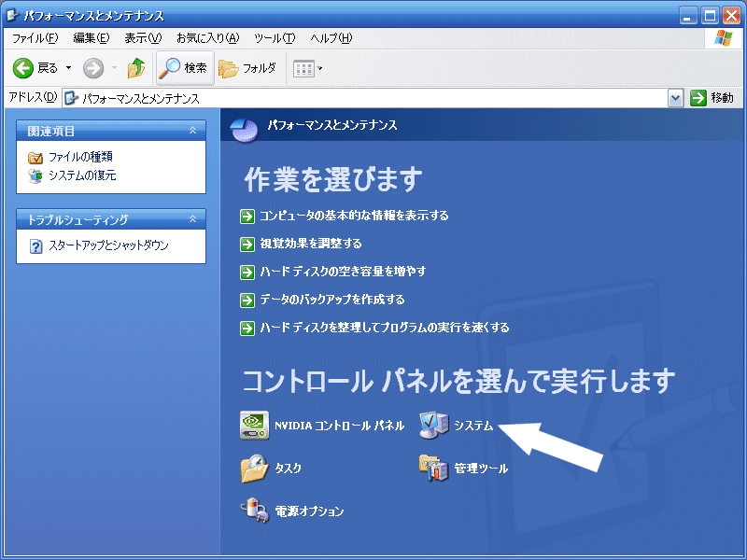The height and width of the screenshot is (560, 747).
Task: Open 編集(E) menu
Action: click(x=91, y=38)
